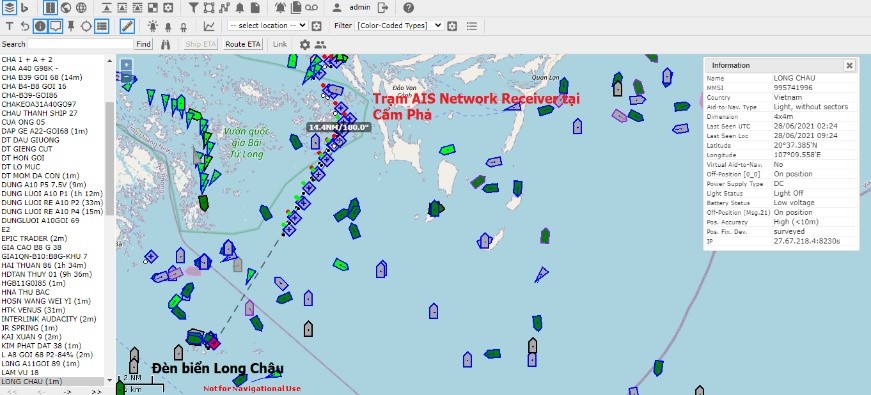Screen dimensions: 871x395
Task: Open the line chart graph icon
Action: coord(209,26)
